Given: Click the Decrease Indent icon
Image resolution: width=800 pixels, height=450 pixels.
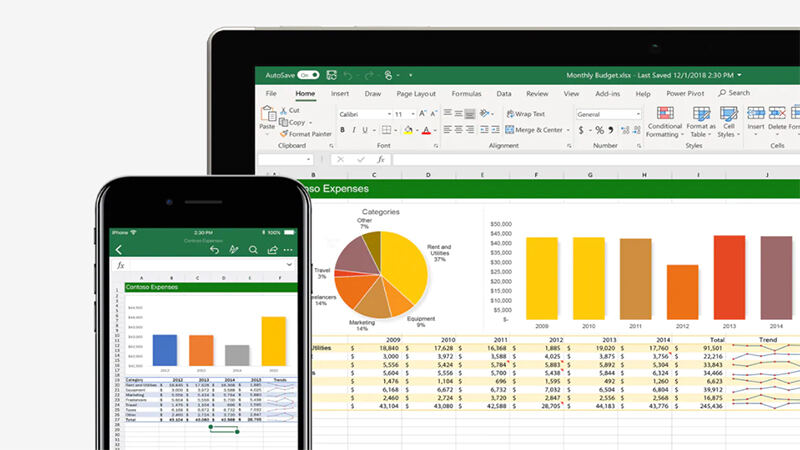Looking at the screenshot, I should pos(484,130).
